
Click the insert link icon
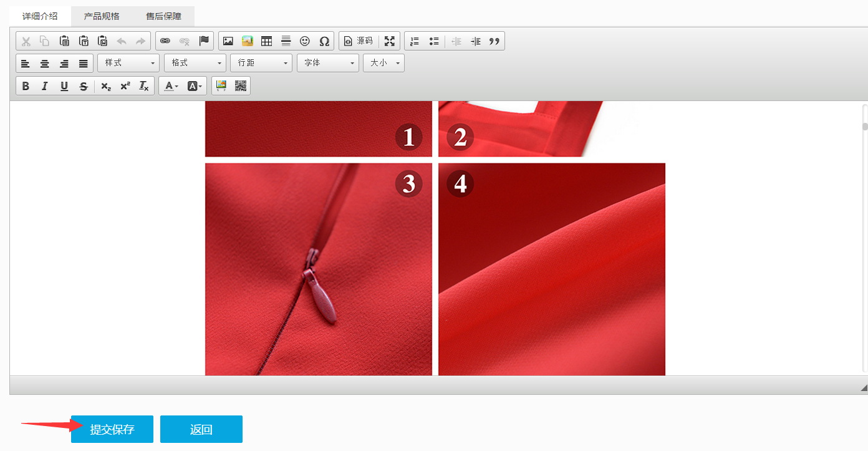[x=165, y=41]
